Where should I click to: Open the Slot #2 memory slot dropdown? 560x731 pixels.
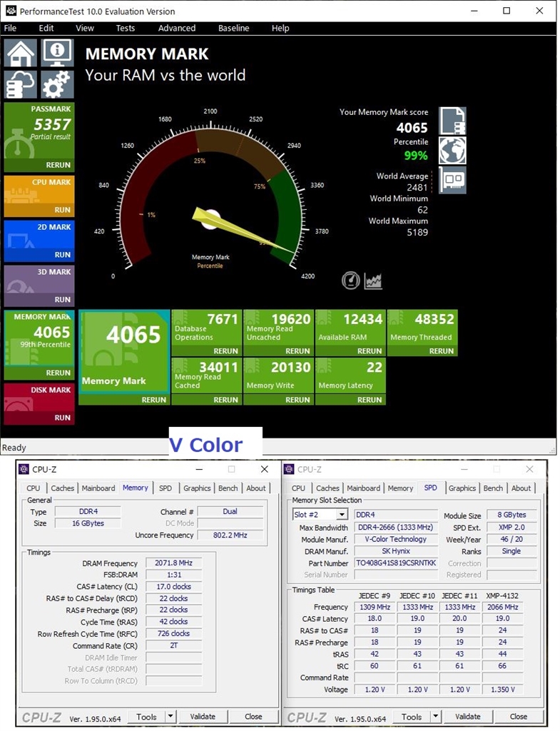(x=342, y=515)
